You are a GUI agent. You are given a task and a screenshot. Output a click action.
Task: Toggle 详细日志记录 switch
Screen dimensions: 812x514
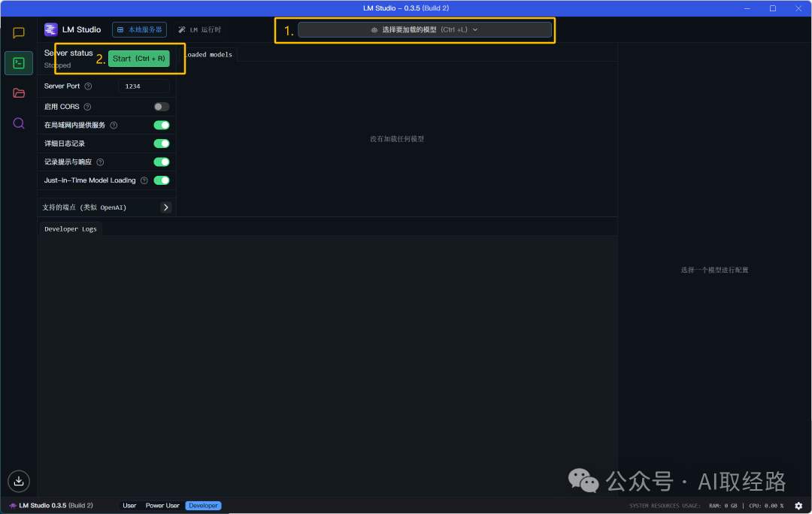point(162,144)
